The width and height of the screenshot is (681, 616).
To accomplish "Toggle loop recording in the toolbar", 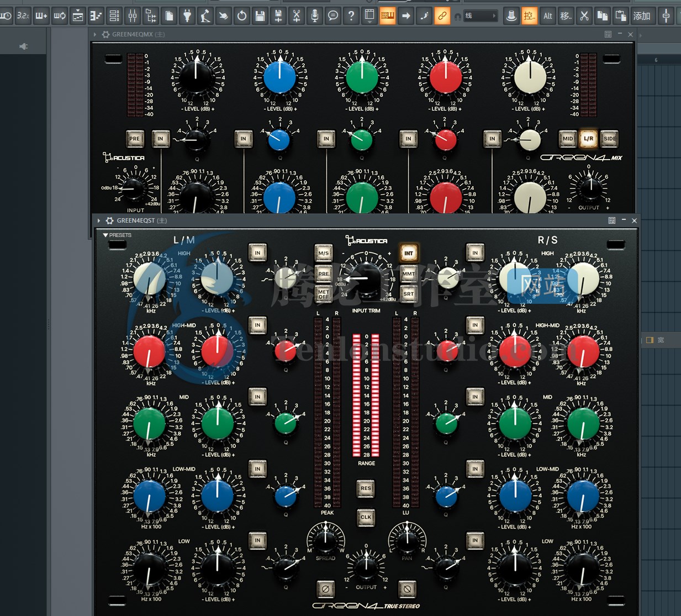I will pyautogui.click(x=60, y=16).
